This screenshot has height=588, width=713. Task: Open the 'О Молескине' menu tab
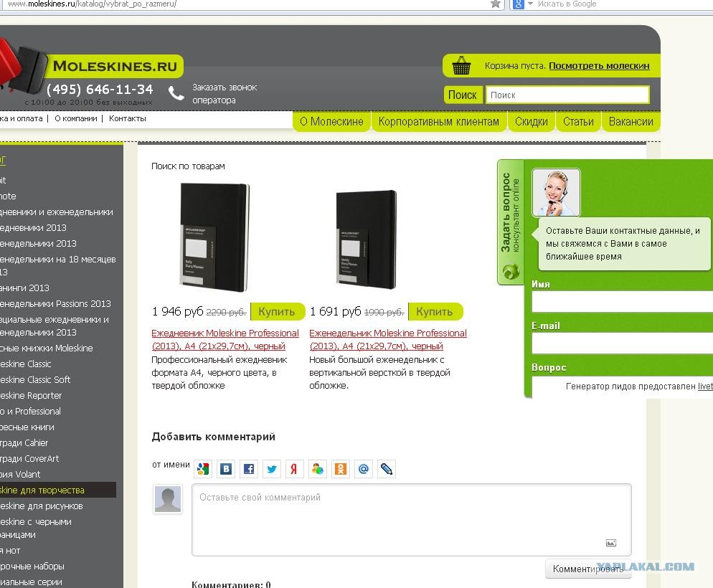tap(331, 121)
